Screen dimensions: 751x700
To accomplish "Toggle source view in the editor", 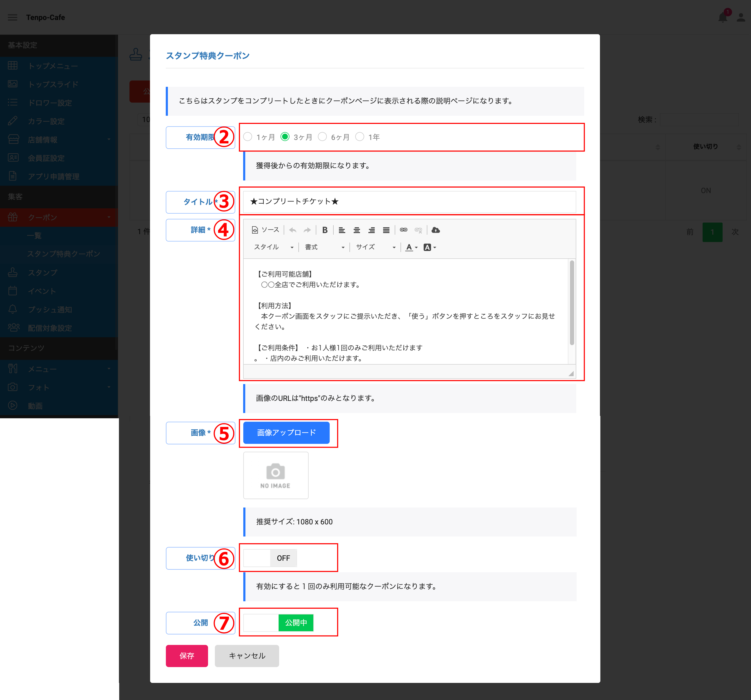I will click(266, 230).
